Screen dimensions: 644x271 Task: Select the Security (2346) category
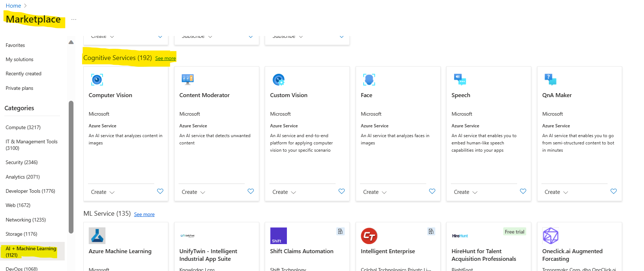(x=22, y=163)
